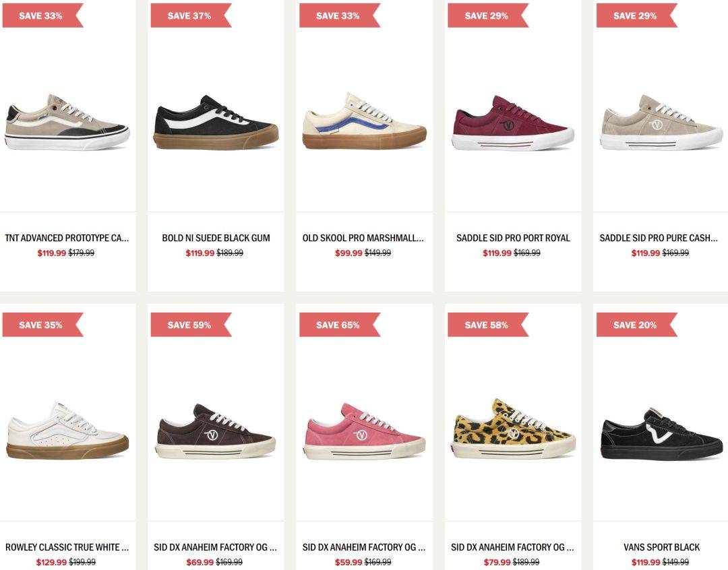
Task: Open the ROWLEY CLASSIC TRUE WHITE product link
Action: click(67, 547)
